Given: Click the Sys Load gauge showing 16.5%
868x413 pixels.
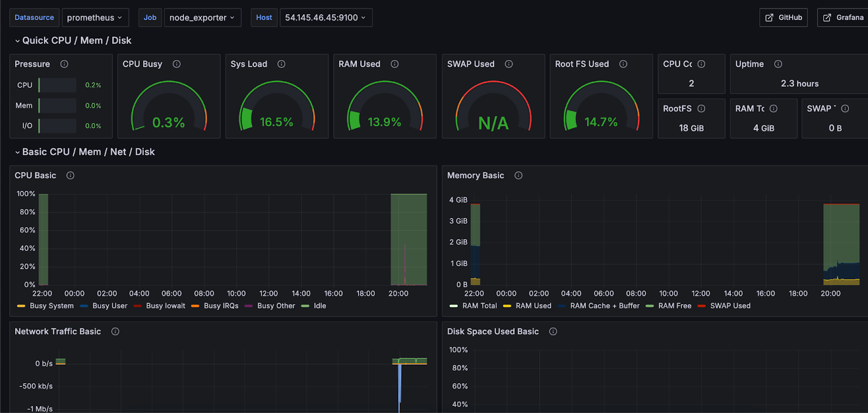Looking at the screenshot, I should click(x=277, y=106).
